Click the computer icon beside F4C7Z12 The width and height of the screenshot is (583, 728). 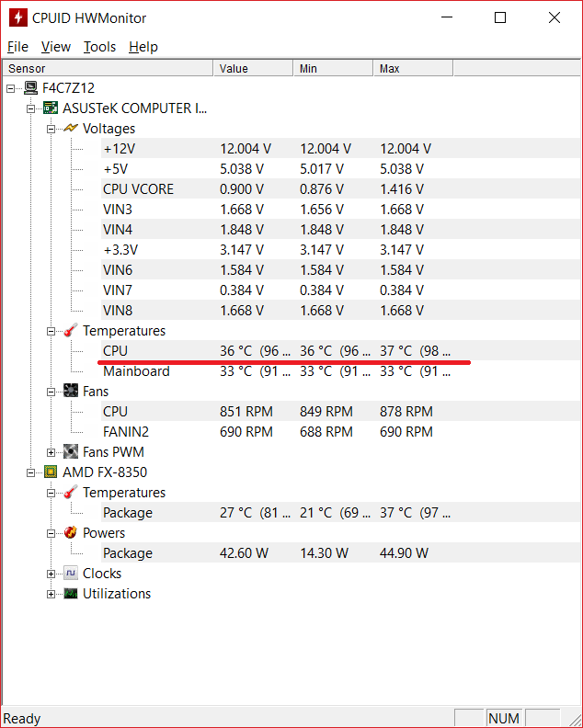tap(31, 88)
